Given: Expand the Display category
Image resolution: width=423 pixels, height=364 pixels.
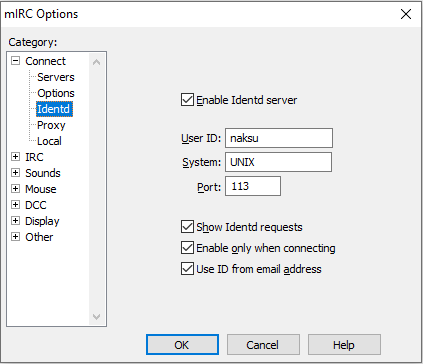Looking at the screenshot, I should pyautogui.click(x=15, y=221).
